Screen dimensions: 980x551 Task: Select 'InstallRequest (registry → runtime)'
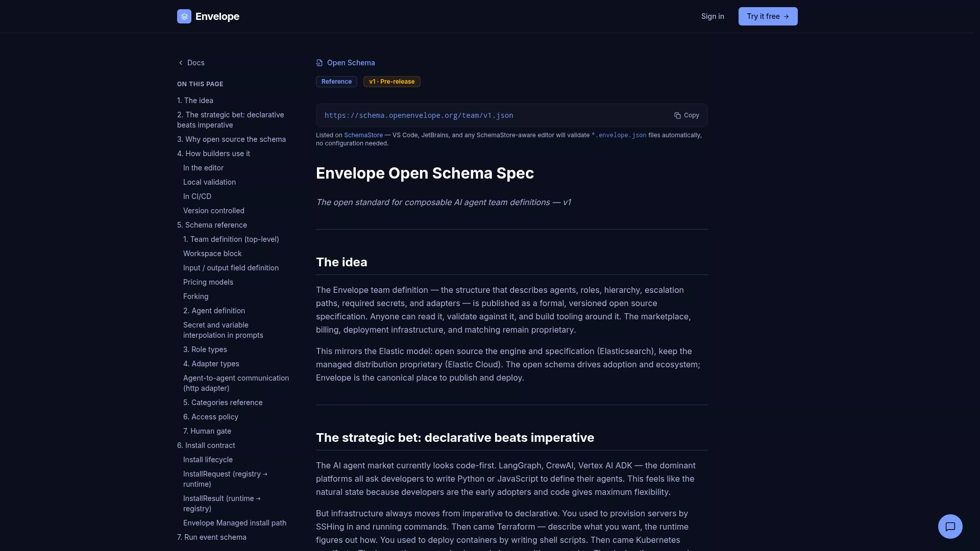click(x=226, y=479)
